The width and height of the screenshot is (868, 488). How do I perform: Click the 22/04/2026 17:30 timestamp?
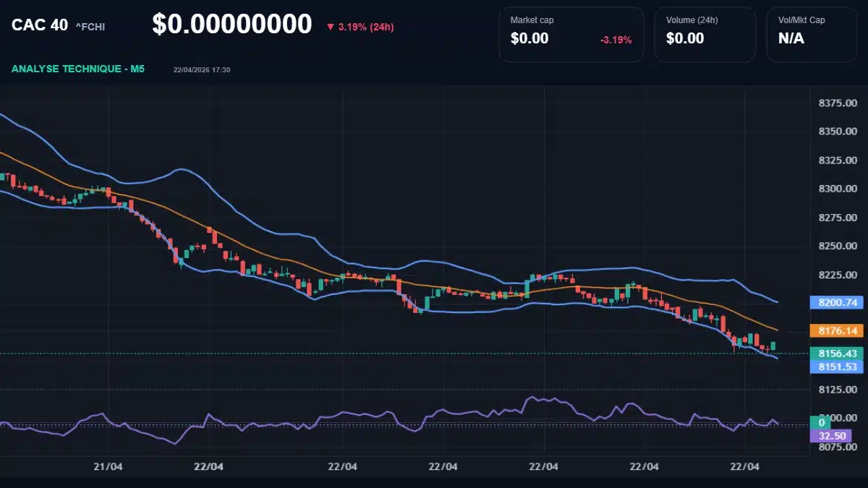(x=202, y=70)
